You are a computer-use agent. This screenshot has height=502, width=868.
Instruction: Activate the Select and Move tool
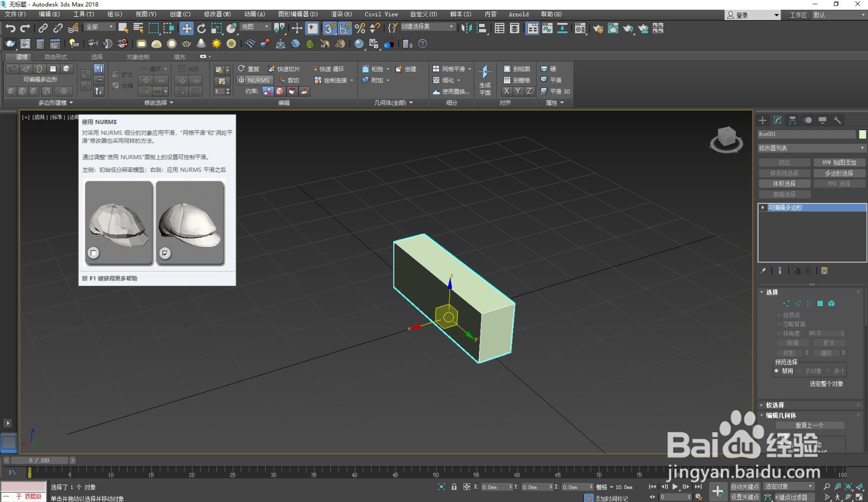(187, 28)
